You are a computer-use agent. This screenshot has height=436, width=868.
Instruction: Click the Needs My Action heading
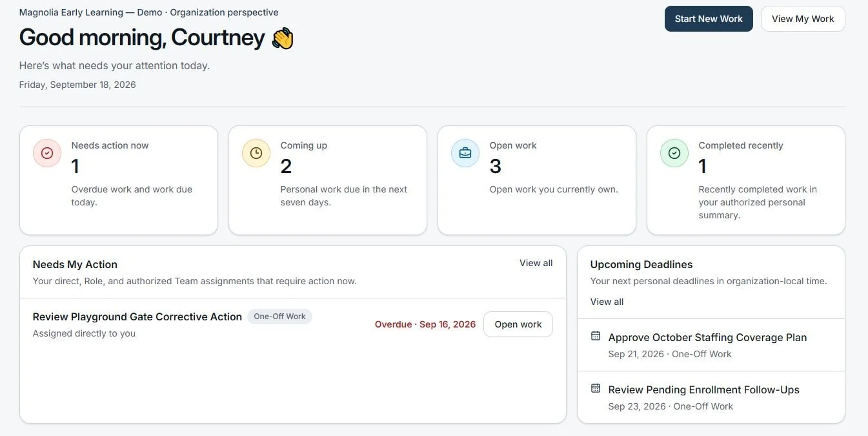point(75,264)
